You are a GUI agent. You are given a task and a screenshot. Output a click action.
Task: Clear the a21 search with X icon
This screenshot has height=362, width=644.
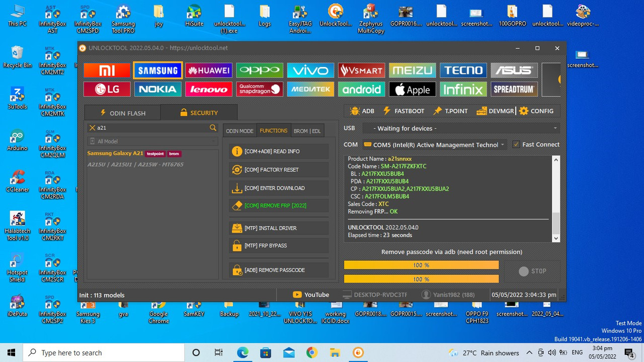click(92, 128)
